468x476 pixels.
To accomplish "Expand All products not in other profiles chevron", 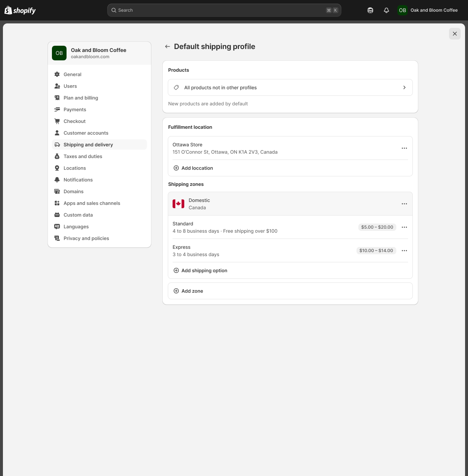I will (x=404, y=87).
